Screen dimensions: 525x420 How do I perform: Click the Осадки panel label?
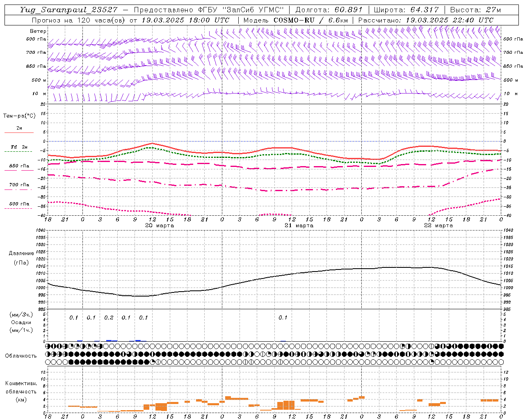[x=21, y=322]
